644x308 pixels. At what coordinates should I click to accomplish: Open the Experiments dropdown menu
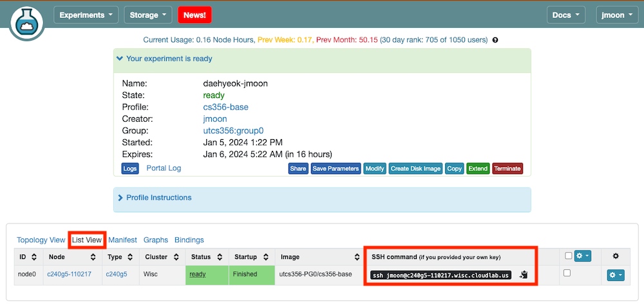(x=86, y=15)
